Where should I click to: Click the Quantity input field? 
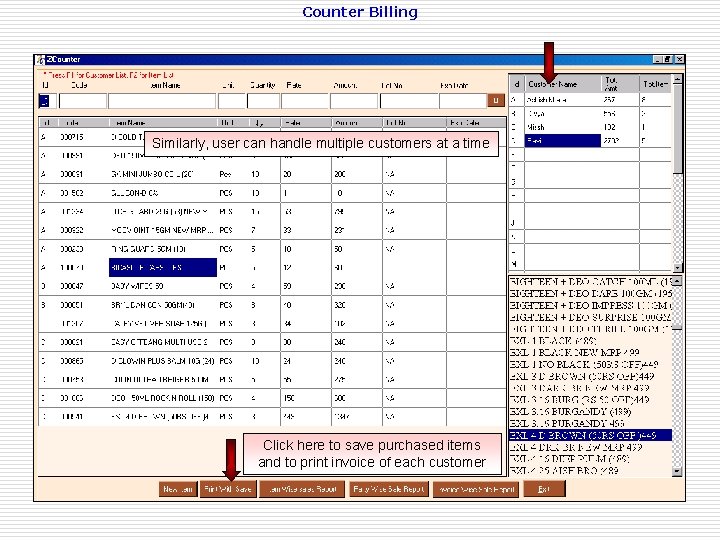point(264,101)
